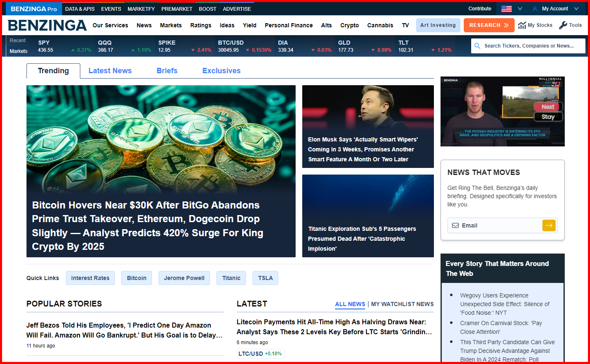Viewport: 590px width, 364px height.
Task: Switch to the Latest News tab
Action: point(110,71)
